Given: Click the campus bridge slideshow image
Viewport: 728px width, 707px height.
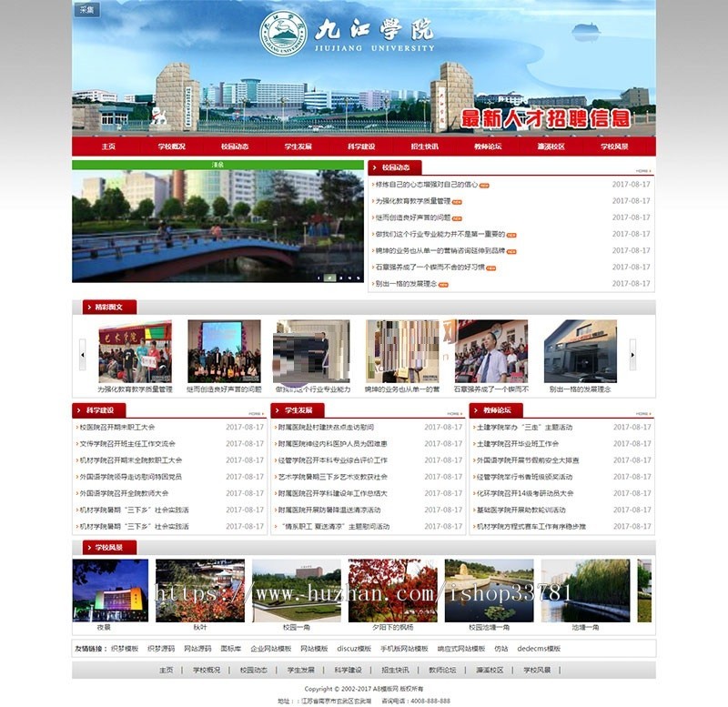Looking at the screenshot, I should tap(217, 226).
